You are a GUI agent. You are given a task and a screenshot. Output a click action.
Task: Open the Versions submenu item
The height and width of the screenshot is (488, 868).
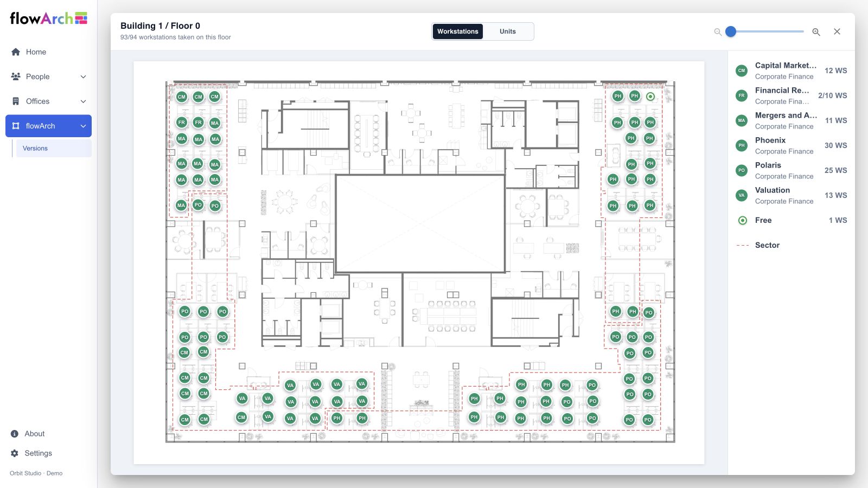coord(54,149)
